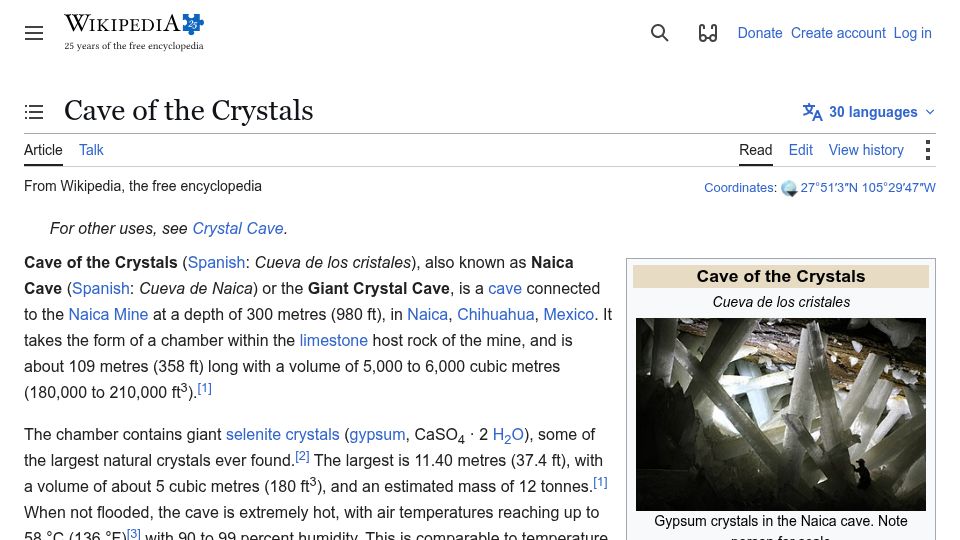Screen dimensions: 960x540
Task: Select the Article tab
Action: 43,150
